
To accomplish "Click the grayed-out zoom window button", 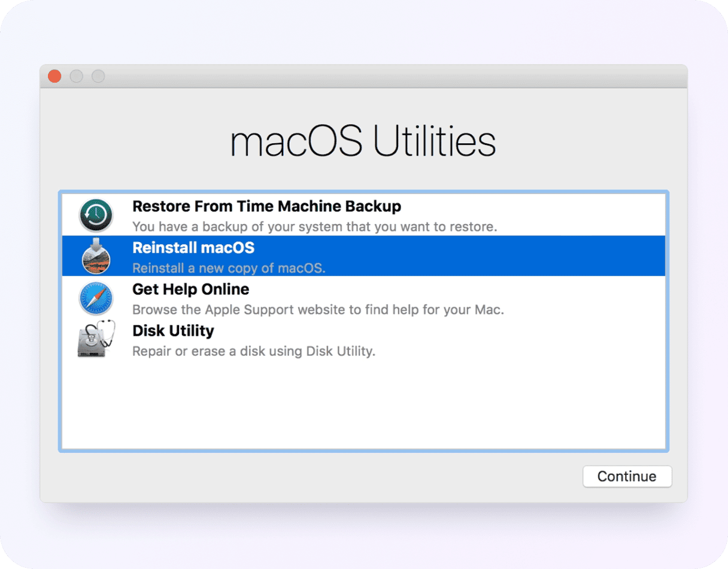I will click(x=98, y=76).
